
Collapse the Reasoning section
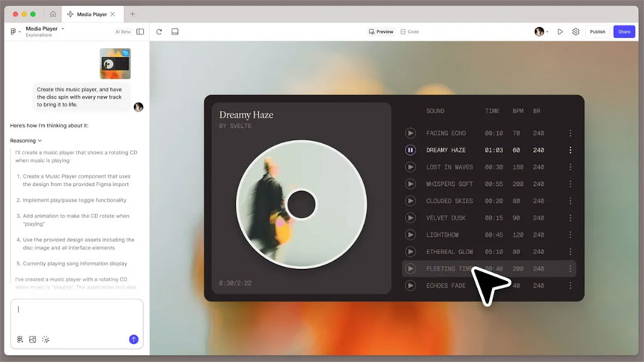click(26, 140)
